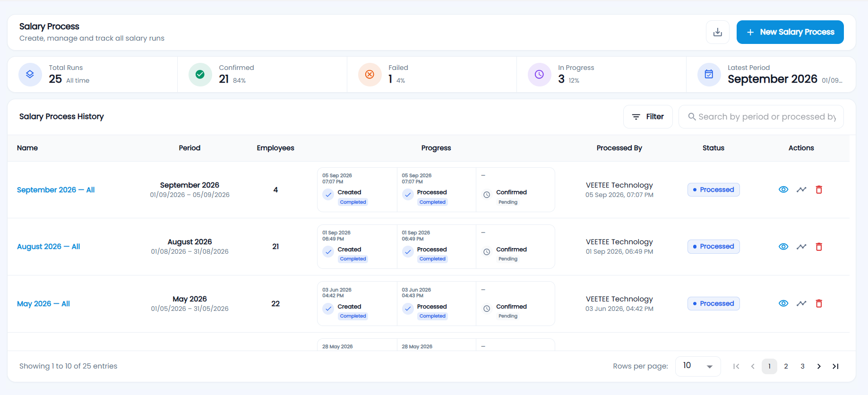Delete the August 2026 salary run
Image resolution: width=868 pixels, height=395 pixels.
[819, 247]
